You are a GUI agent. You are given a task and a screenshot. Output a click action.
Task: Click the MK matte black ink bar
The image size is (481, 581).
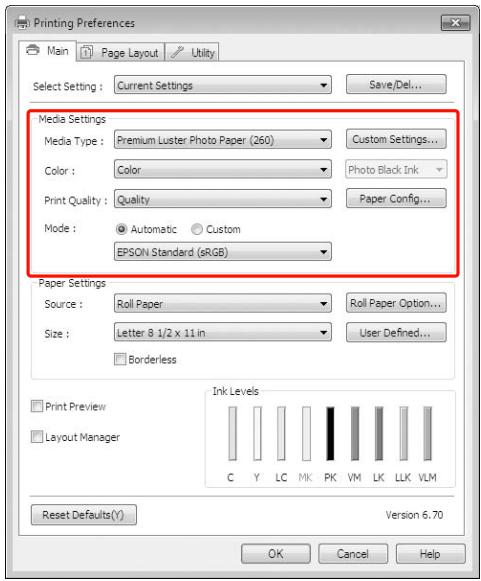point(306,433)
